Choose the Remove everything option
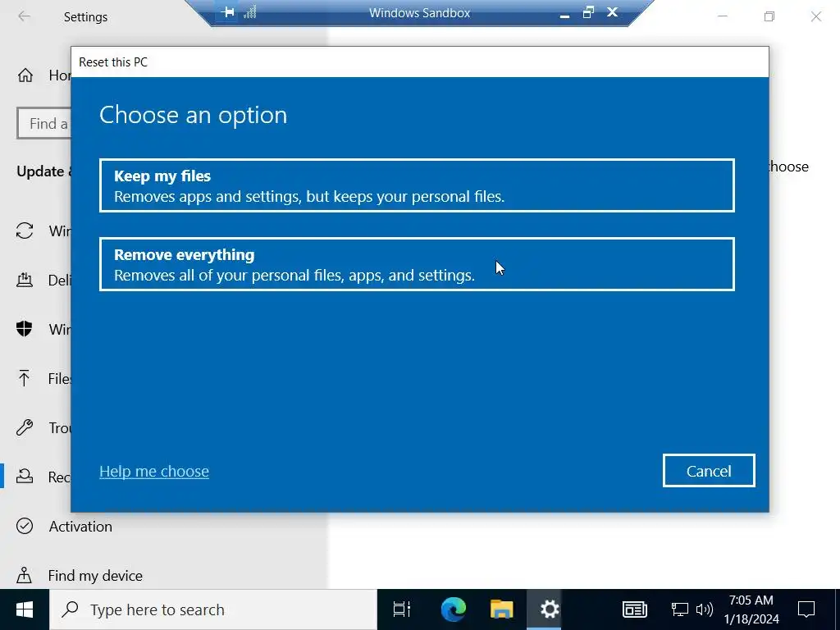Screen dimensions: 840x630 (x=417, y=264)
